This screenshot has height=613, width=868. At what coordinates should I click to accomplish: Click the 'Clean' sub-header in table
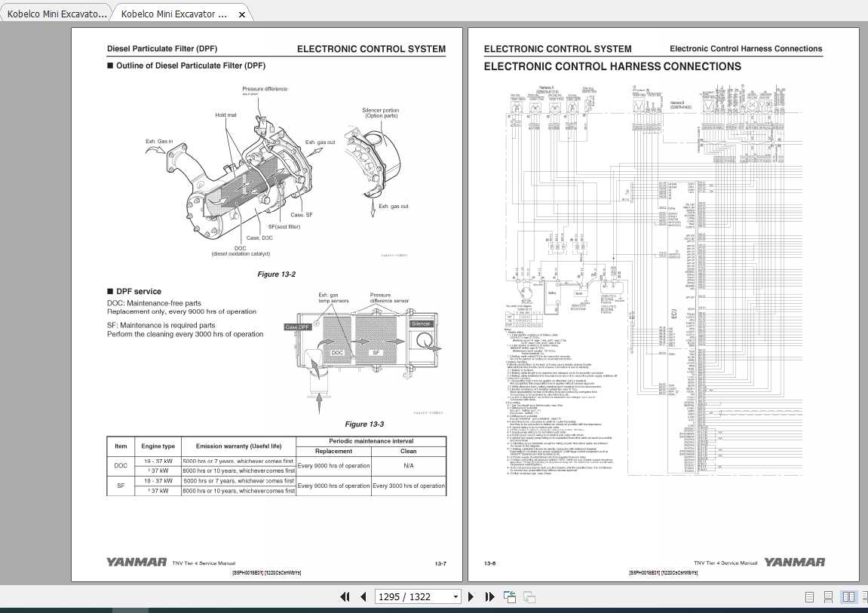coord(409,451)
